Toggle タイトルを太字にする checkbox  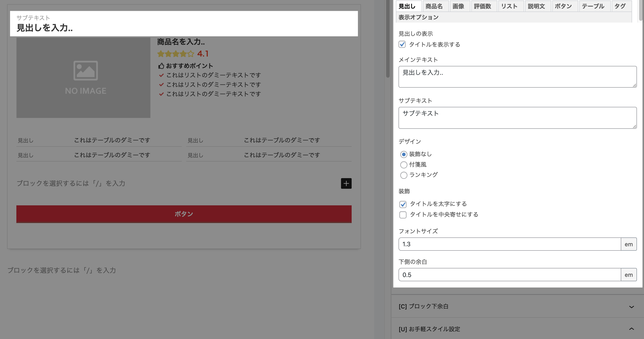pos(403,204)
